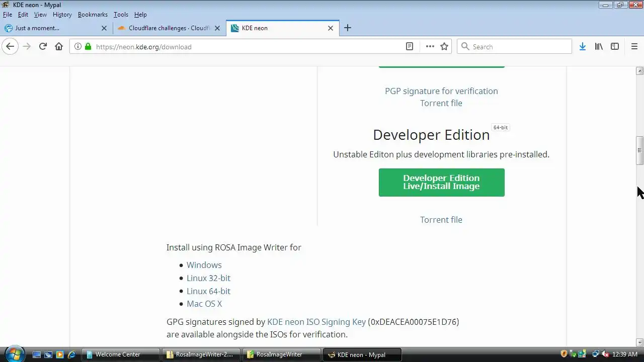
Task: Open the network connection tray icon
Action: point(596,354)
